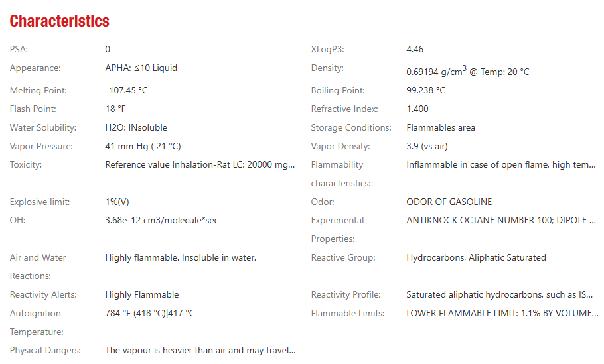Screen dimensions: 604x364
Task: Select the Boiling Point value 99.238 °C
Action: [425, 90]
